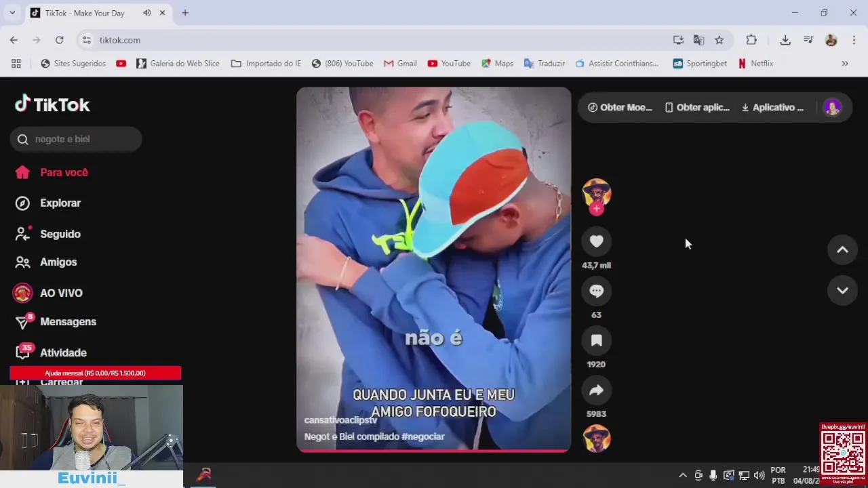Close the TikTok browser tab
This screenshot has height=488, width=868.
162,13
